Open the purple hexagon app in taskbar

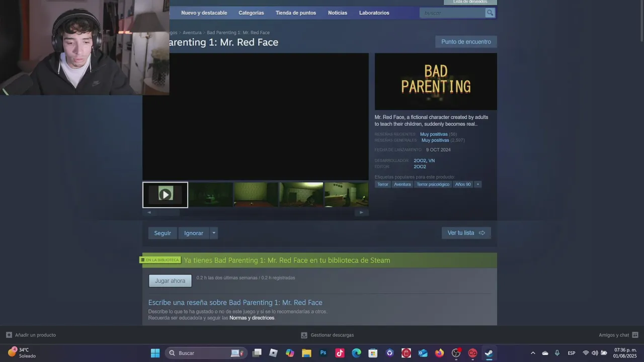coord(389,353)
